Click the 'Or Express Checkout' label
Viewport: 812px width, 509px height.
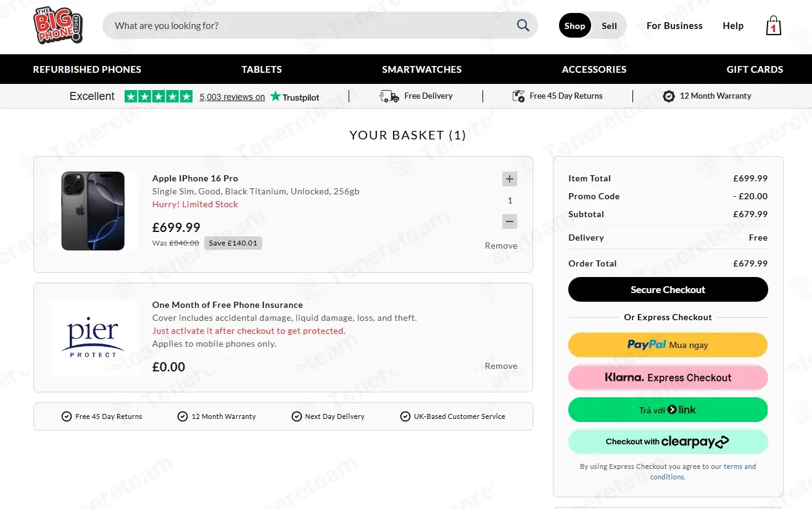(x=668, y=317)
